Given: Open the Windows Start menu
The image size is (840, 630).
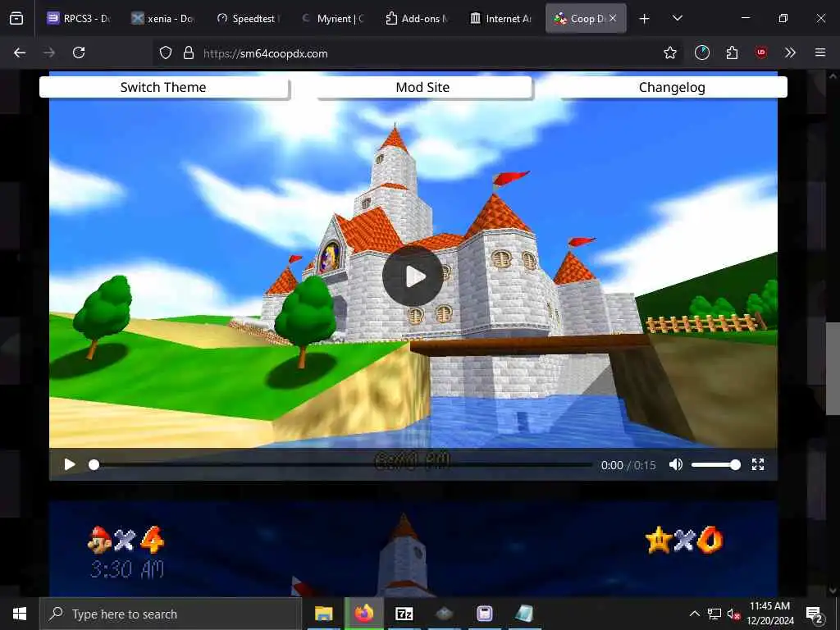Looking at the screenshot, I should (x=20, y=614).
